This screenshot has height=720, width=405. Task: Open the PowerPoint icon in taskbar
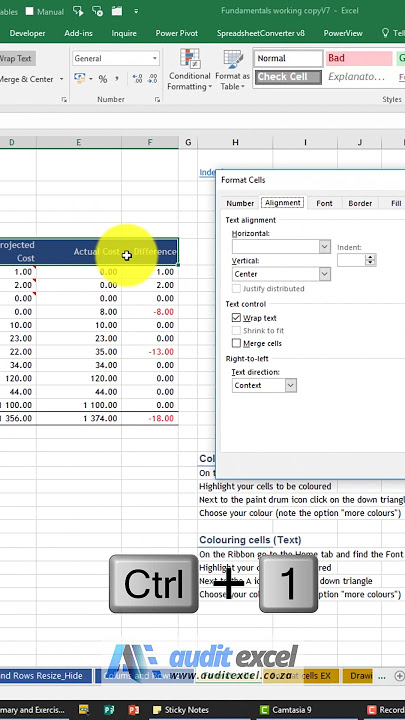click(x=134, y=710)
